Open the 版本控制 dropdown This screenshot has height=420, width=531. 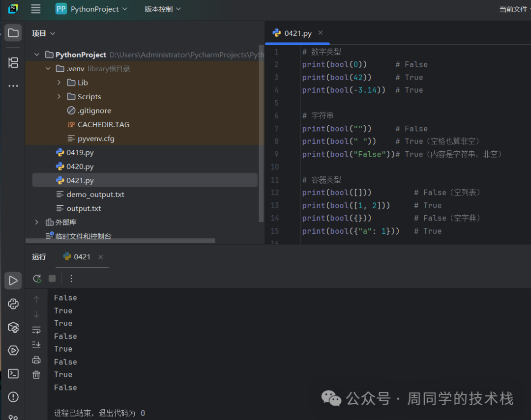(x=163, y=9)
